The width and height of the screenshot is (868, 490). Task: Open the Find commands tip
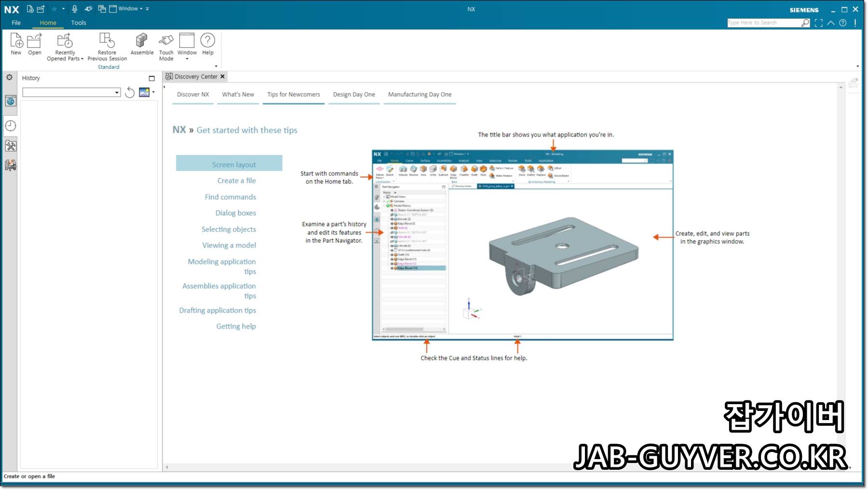(230, 197)
